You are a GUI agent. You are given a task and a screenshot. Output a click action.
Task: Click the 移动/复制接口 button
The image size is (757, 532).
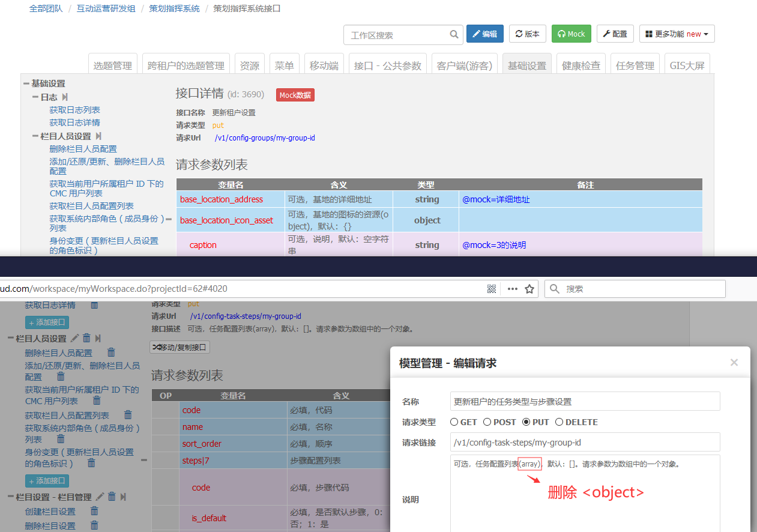click(179, 347)
